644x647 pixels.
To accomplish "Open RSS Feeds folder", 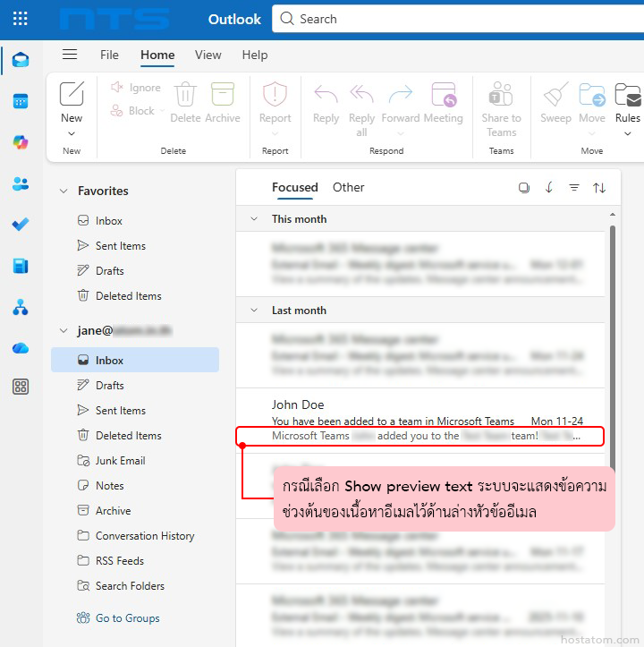I will (x=135, y=561).
